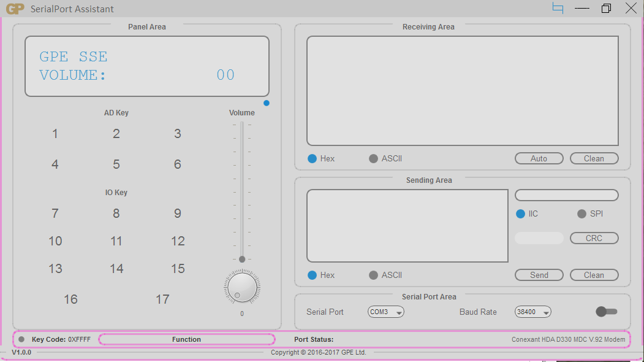Open the Serial Port COM3 dropdown

point(385,312)
